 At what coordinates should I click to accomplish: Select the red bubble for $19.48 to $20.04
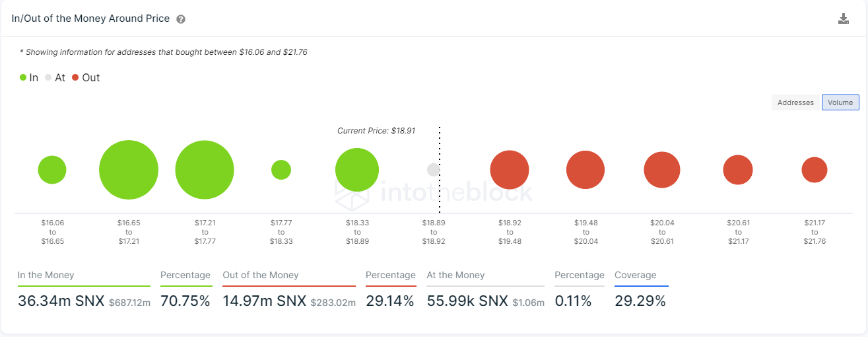585,170
